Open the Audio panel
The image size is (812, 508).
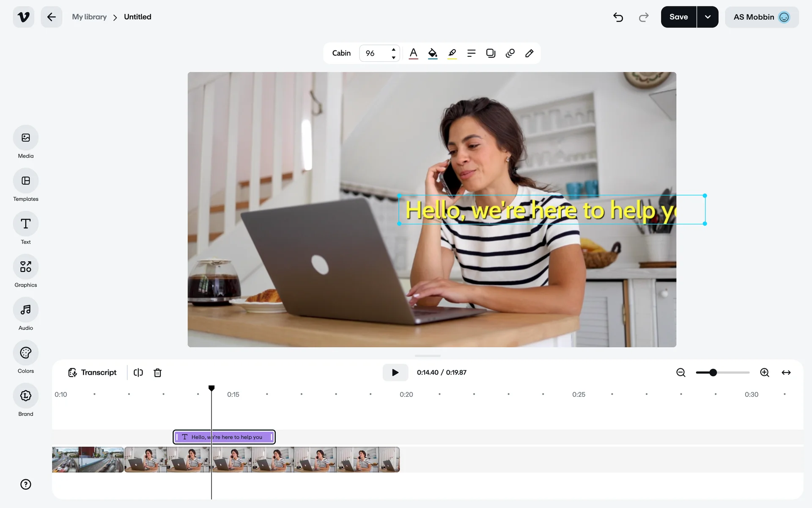pyautogui.click(x=25, y=310)
